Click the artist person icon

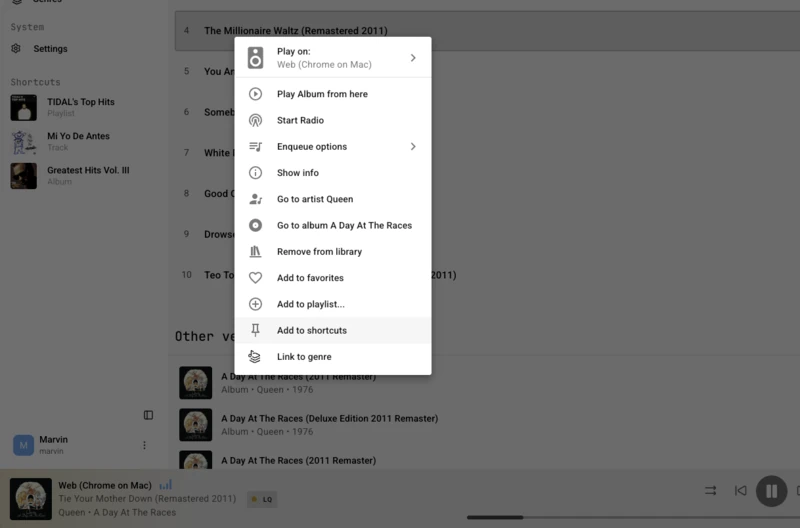(x=255, y=199)
